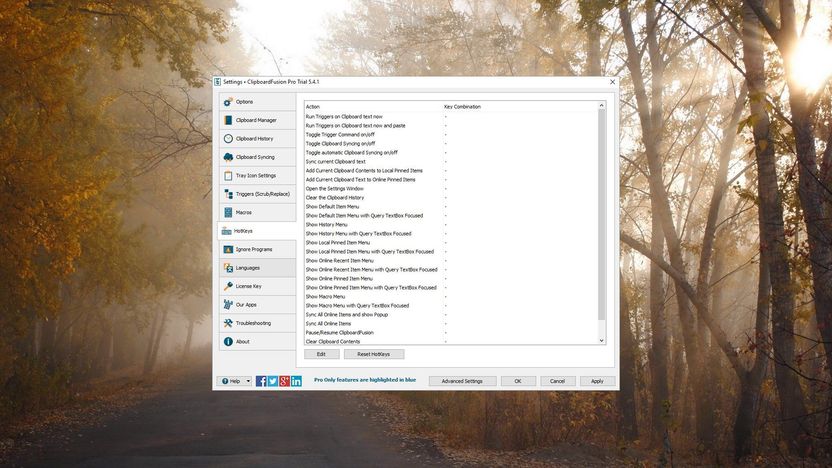Click the Ignore Programs icon

click(x=228, y=249)
